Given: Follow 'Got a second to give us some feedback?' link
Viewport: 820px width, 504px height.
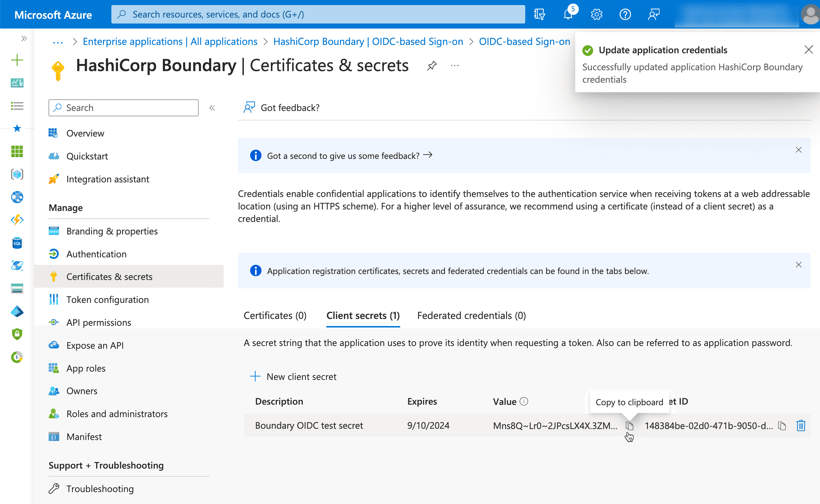Looking at the screenshot, I should (x=349, y=156).
